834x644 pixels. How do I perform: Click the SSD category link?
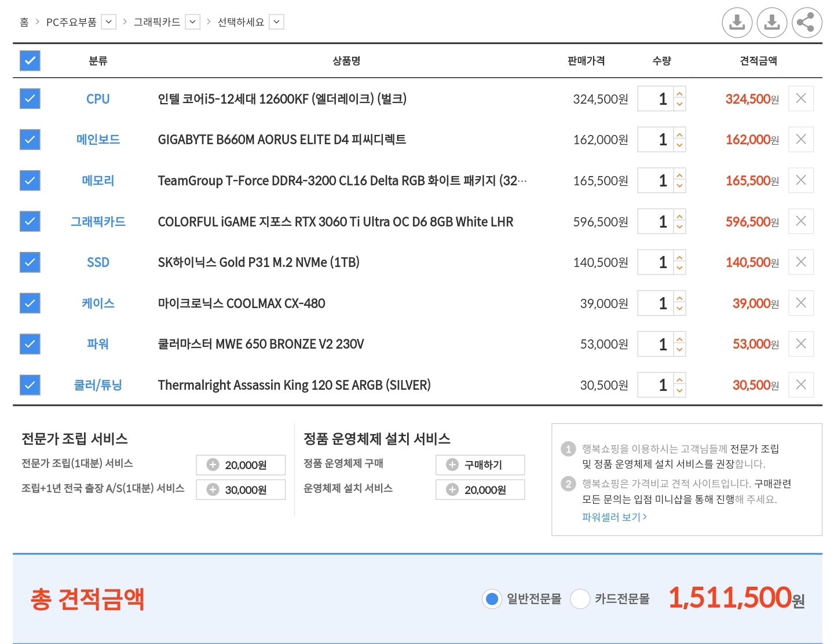pyautogui.click(x=98, y=262)
